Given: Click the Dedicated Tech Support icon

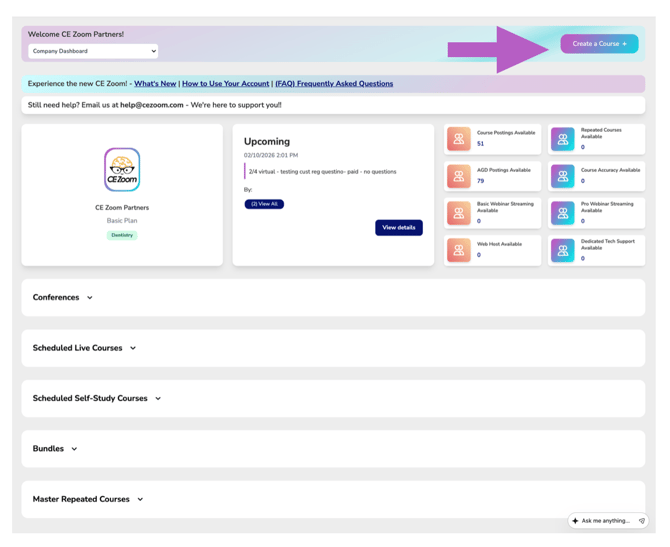Looking at the screenshot, I should [x=563, y=250].
